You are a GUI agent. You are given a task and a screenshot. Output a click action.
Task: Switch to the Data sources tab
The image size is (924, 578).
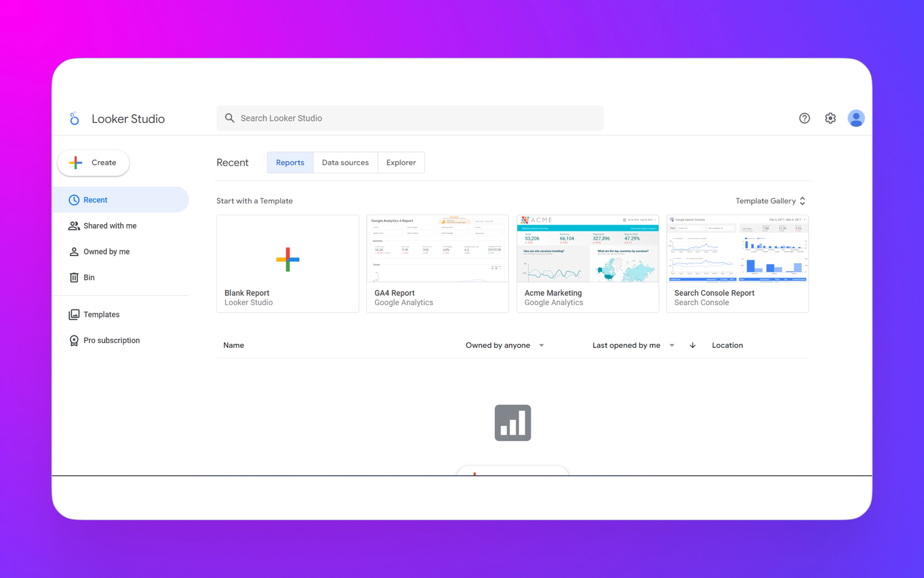click(x=345, y=163)
